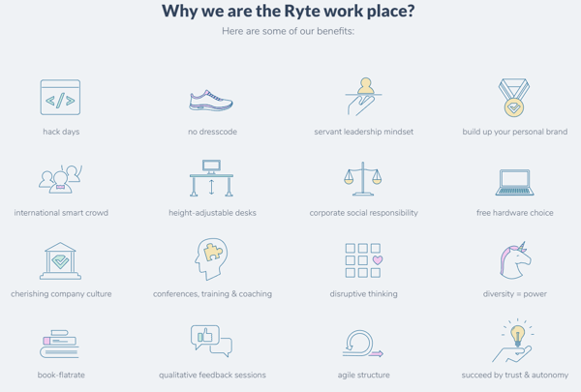This screenshot has height=392, width=581.
Task: Select the stacked books icon
Action: [x=60, y=344]
